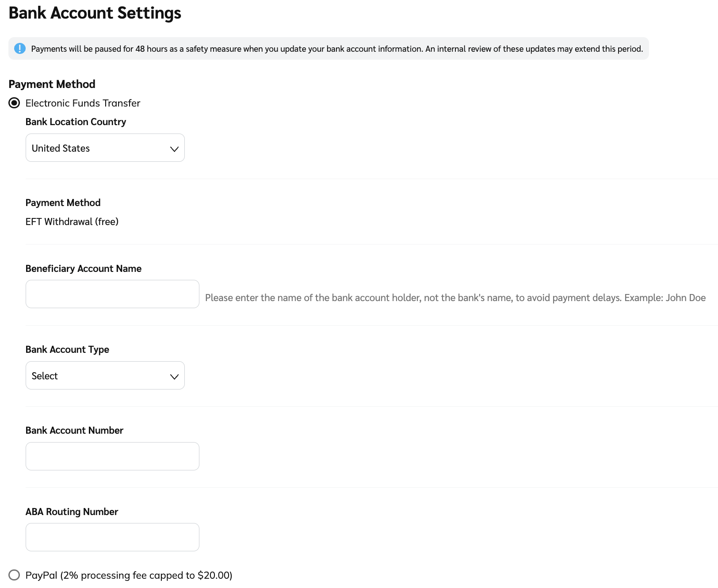Click the Beneficiary Account Name label
This screenshot has width=718, height=588.
pos(84,269)
